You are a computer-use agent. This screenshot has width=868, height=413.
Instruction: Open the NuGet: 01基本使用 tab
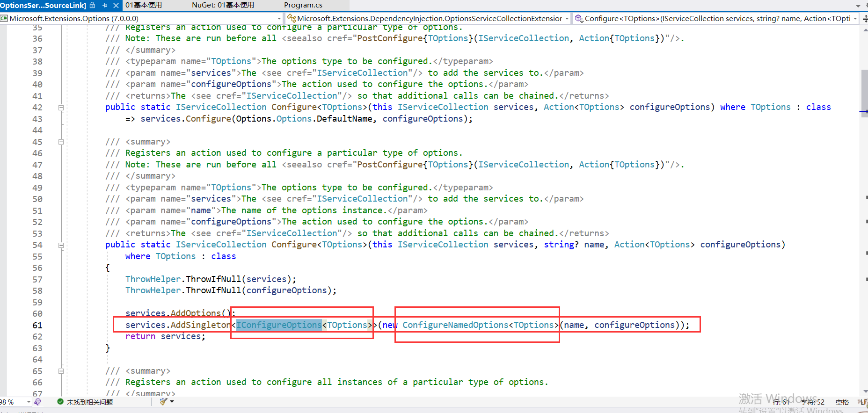click(x=223, y=5)
